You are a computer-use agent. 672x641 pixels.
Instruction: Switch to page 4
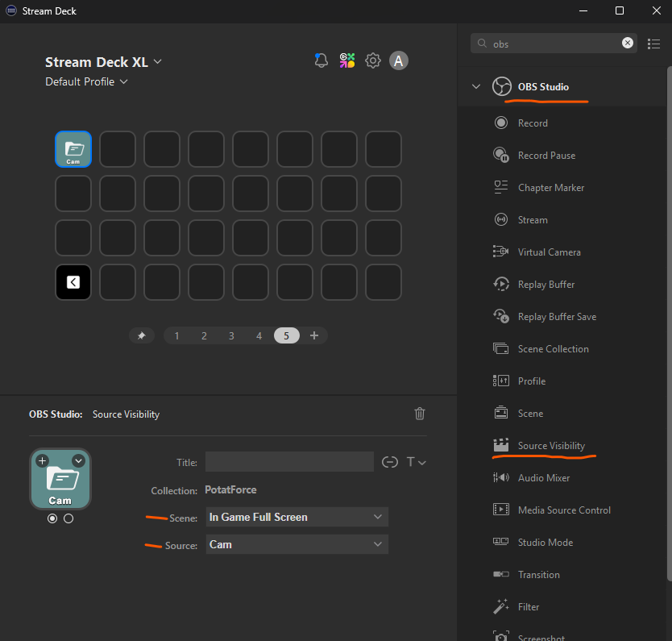[259, 335]
